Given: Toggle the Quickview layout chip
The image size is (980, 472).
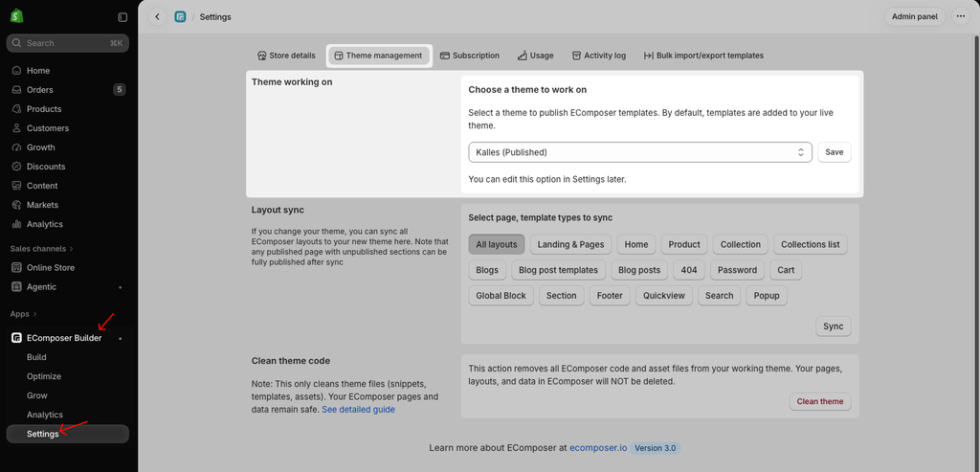Looking at the screenshot, I should click(664, 296).
